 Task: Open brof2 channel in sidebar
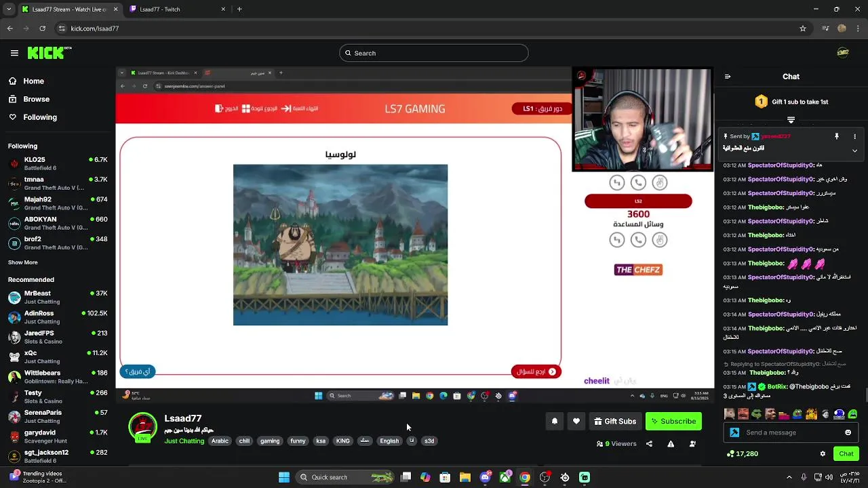58,243
